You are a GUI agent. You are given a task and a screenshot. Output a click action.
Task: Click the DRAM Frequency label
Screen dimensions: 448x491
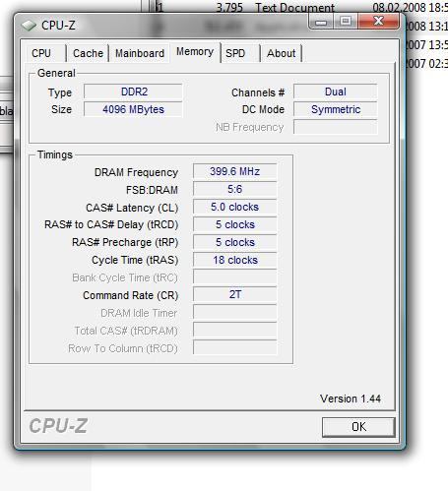[136, 172]
